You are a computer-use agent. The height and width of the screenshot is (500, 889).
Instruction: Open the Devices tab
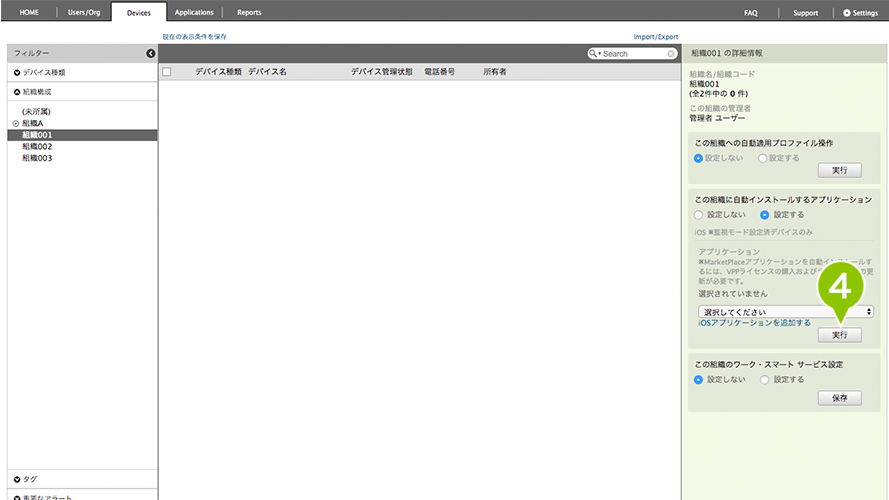139,12
